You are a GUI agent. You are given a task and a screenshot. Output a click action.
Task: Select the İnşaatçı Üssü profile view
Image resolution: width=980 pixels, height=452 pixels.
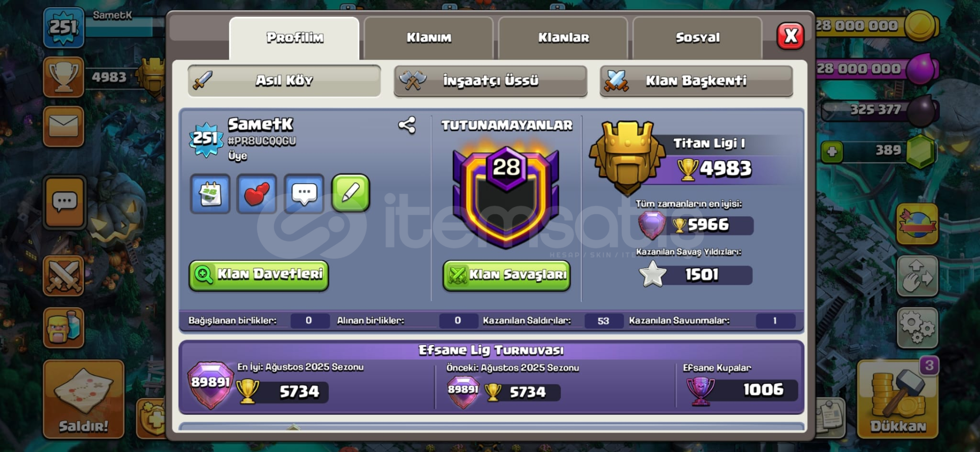[491, 81]
